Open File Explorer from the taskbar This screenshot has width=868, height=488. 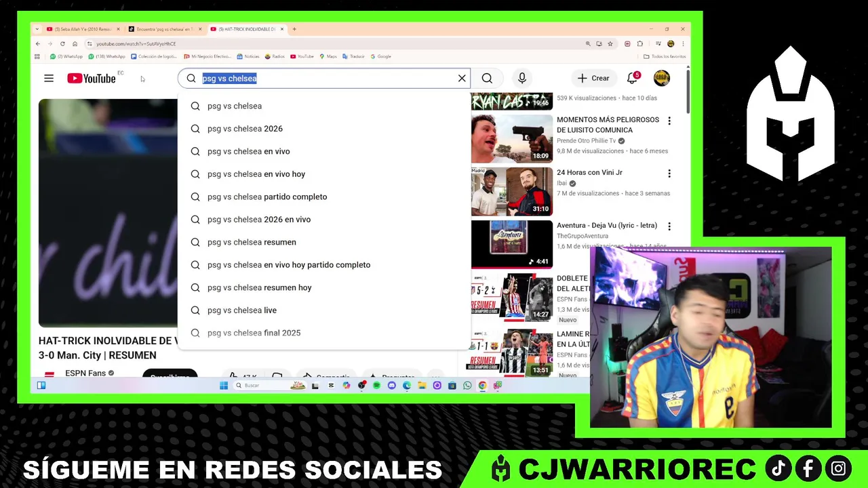coord(422,386)
